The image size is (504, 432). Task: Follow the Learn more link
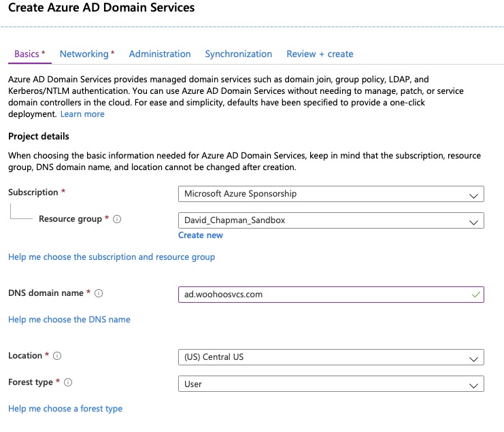[x=82, y=114]
